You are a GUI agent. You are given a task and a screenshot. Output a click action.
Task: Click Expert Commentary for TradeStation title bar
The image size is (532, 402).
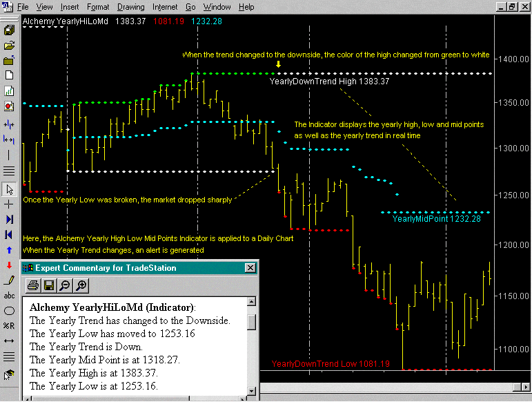point(139,268)
